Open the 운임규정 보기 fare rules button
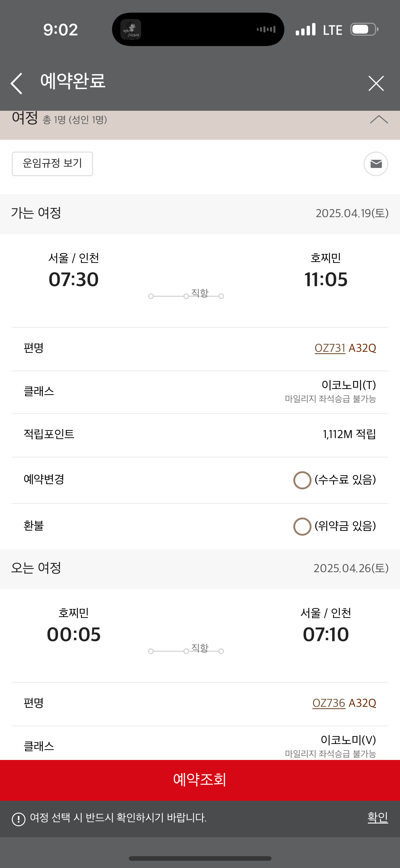 pos(52,164)
